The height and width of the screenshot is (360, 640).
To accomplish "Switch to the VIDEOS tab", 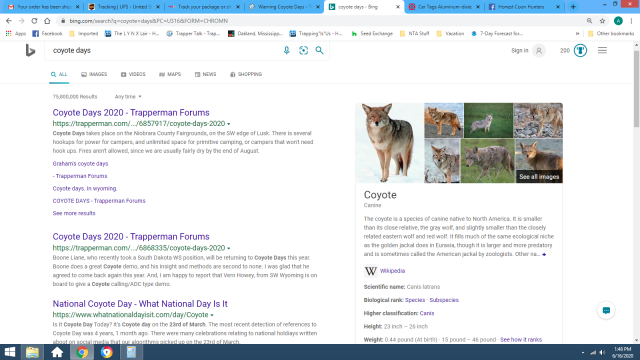I will 133,74.
